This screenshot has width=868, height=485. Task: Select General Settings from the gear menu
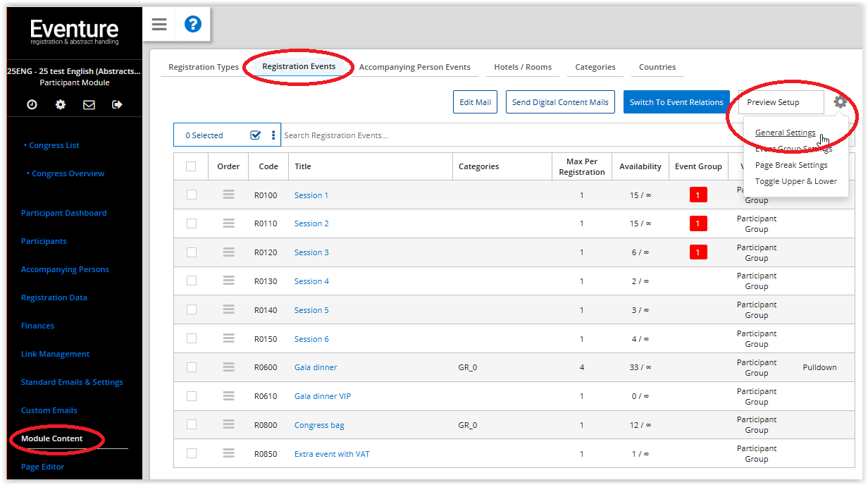point(785,133)
